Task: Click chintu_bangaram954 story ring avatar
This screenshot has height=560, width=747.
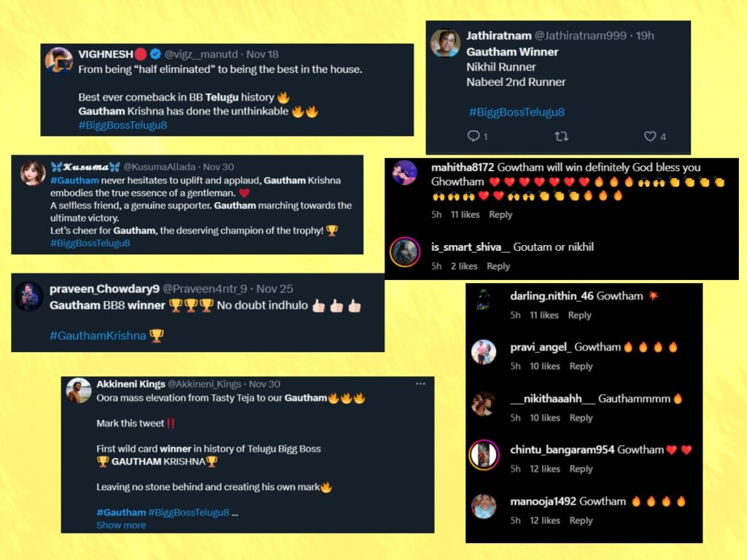Action: [x=484, y=455]
